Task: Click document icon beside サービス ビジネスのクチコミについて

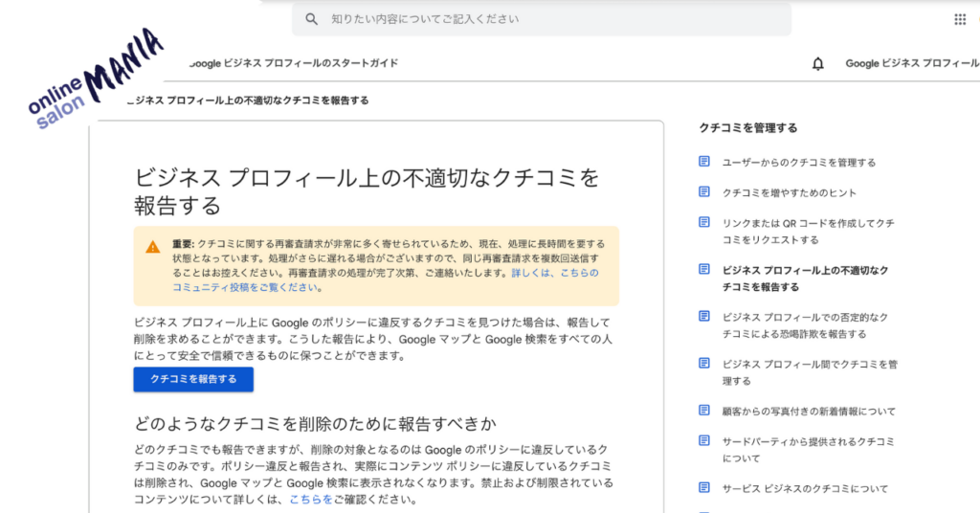Action: [x=704, y=488]
